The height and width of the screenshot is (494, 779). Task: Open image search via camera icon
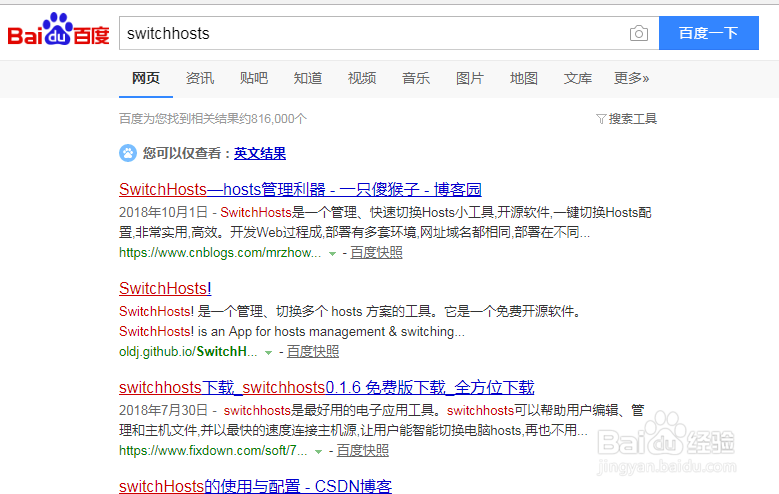[x=638, y=33]
